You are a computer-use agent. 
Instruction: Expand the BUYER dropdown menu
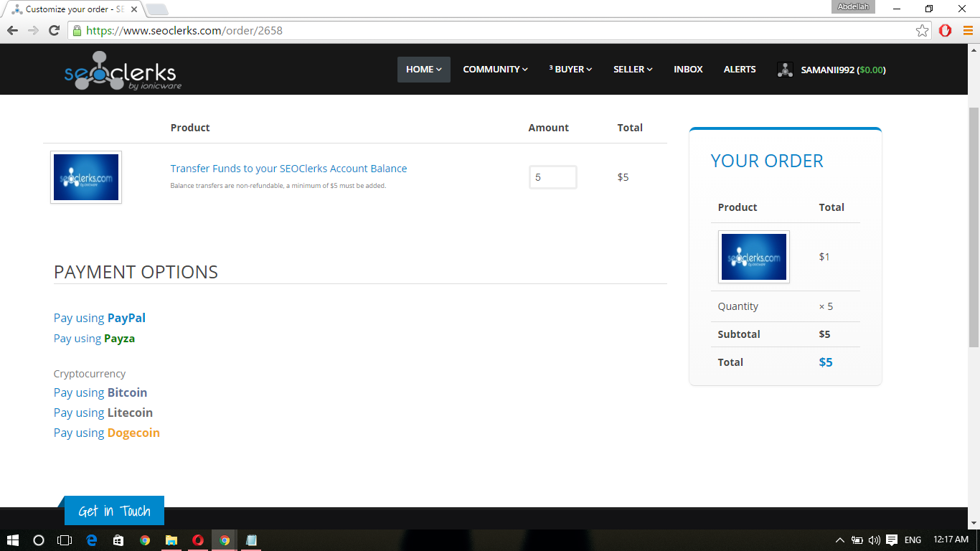point(571,70)
